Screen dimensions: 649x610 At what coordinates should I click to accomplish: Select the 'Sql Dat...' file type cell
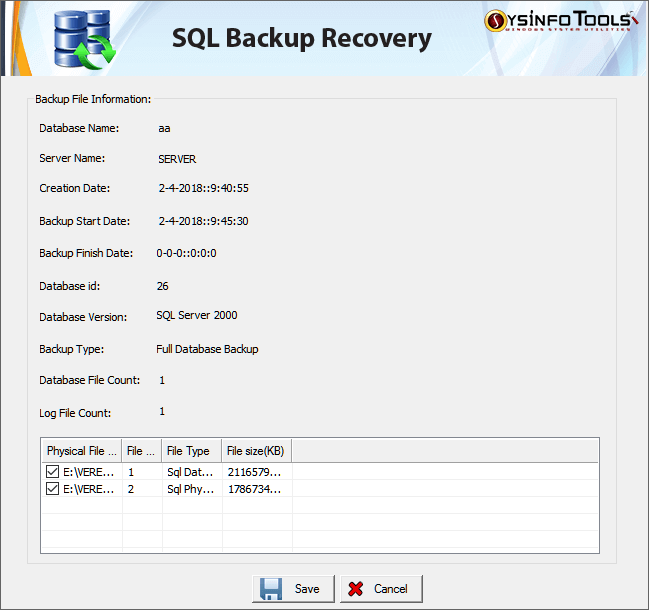tap(188, 471)
